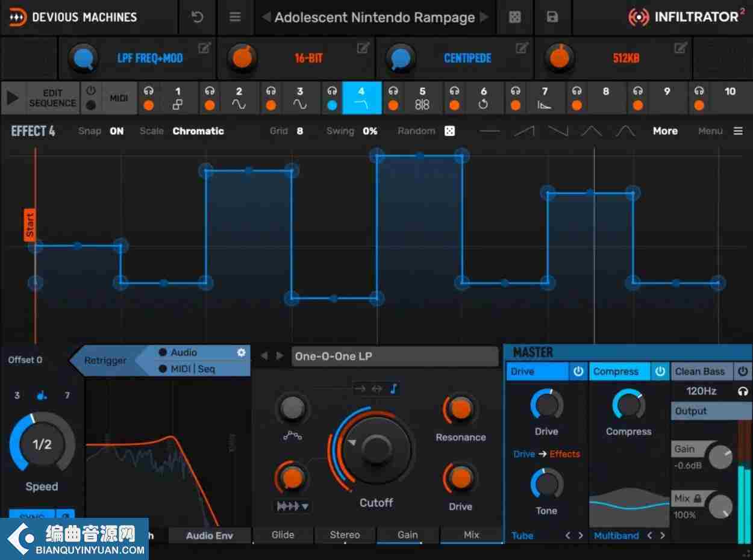The image size is (753, 560).
Task: Open the Glide tab
Action: pos(283,535)
